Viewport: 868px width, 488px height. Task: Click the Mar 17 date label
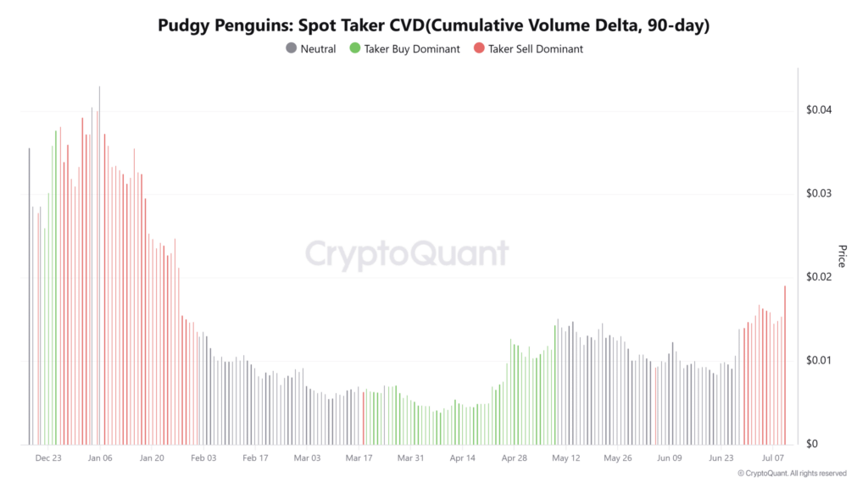359,458
